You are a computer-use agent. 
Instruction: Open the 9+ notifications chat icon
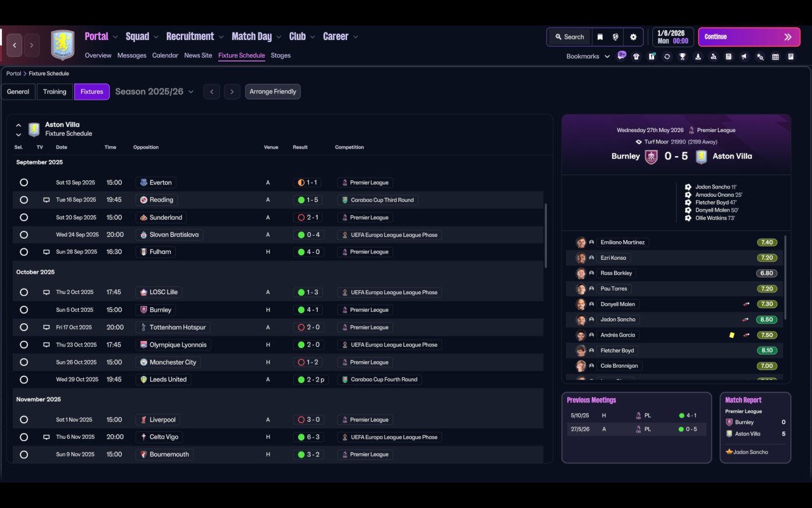622,55
